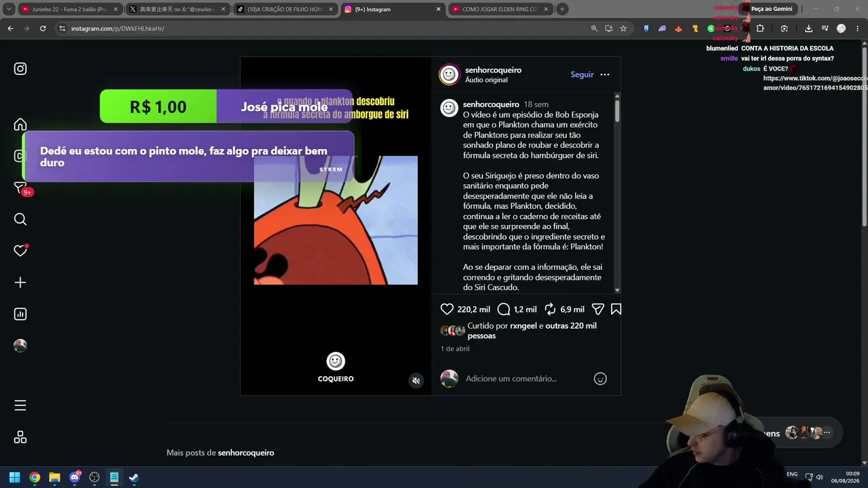
Task: Open File Explorer from taskbar
Action: point(54,477)
